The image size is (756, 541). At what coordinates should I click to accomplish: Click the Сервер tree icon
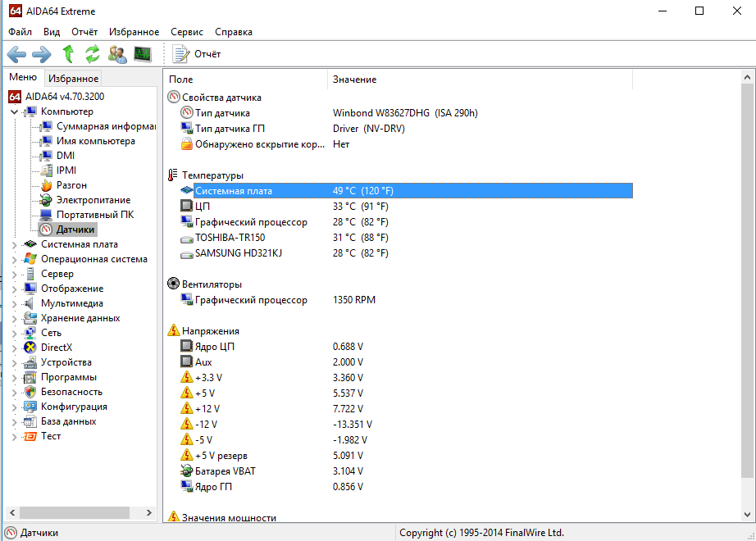(x=30, y=274)
